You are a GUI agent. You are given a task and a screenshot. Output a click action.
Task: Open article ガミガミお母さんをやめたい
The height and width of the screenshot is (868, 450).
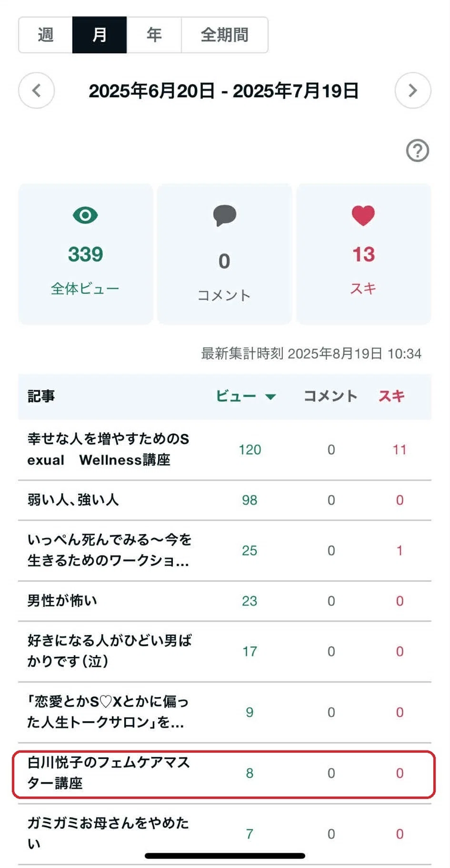[x=225, y=834]
